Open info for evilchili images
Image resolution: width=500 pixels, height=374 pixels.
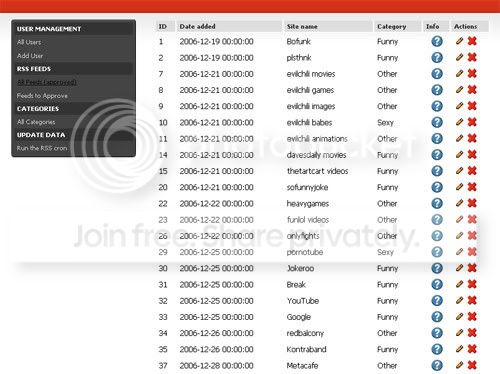click(437, 106)
